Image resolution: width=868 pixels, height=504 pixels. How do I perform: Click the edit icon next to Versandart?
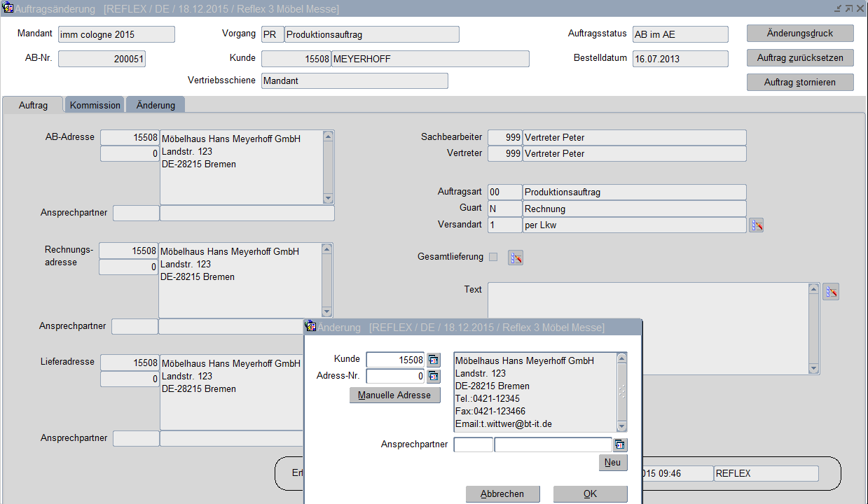tap(756, 225)
